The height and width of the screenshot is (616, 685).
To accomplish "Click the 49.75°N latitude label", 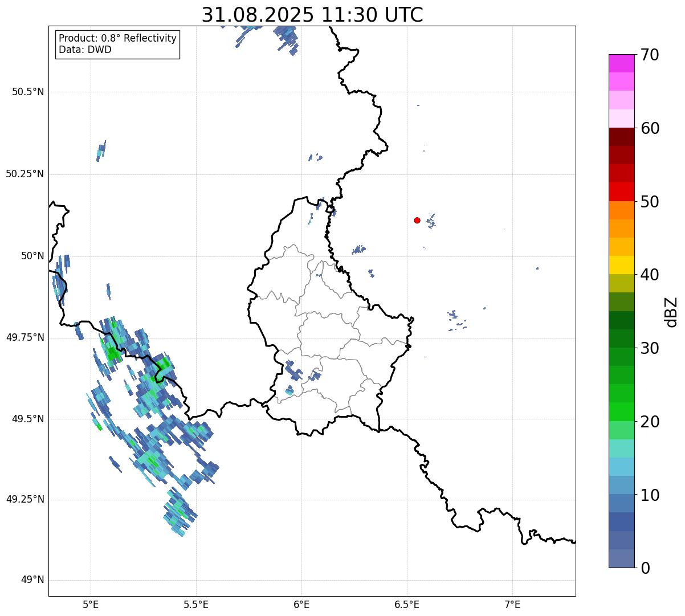I will point(25,337).
